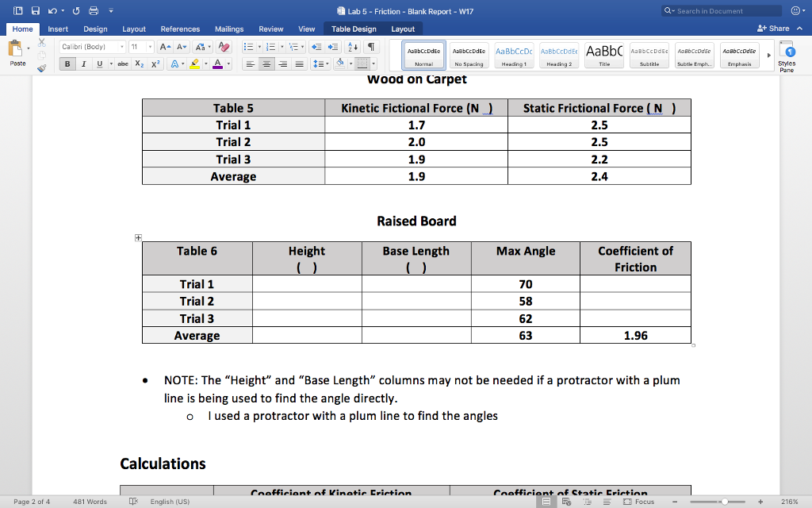The image size is (812, 508).
Task: Toggle bold formatting in the ribbon
Action: pyautogui.click(x=67, y=63)
